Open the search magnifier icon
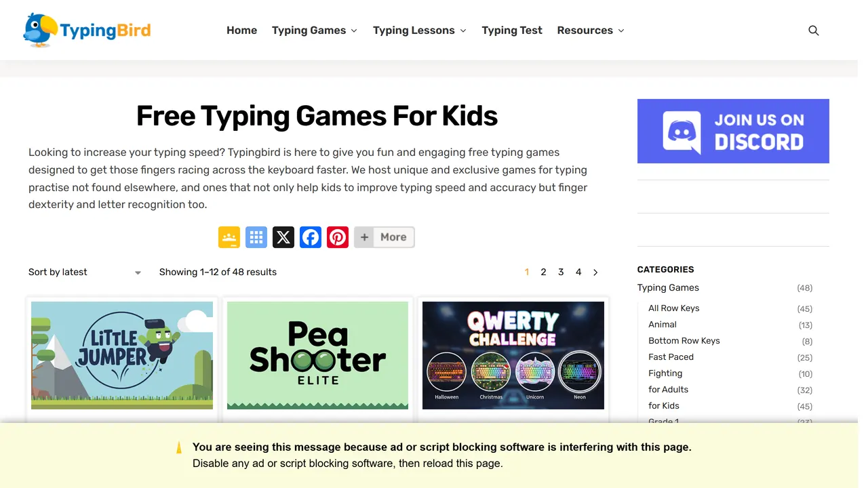 tap(814, 30)
